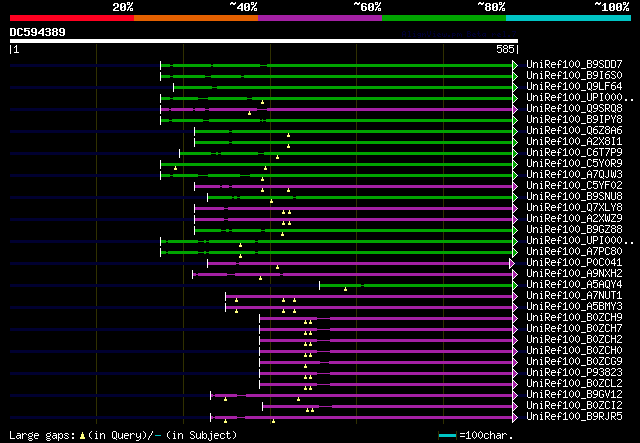This screenshot has width=640, height=443.
Task: Click the purple ~60% identity legend segment
Action: pos(320,18)
